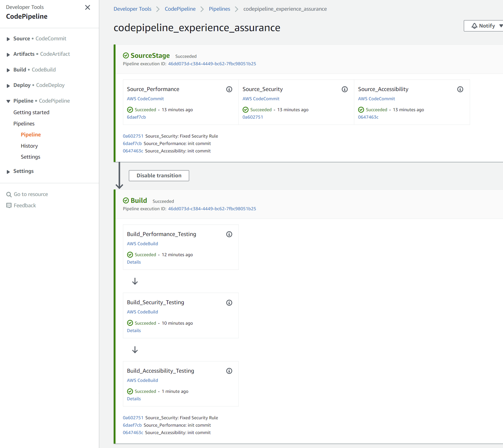Expand the Settings navigation section

point(8,171)
